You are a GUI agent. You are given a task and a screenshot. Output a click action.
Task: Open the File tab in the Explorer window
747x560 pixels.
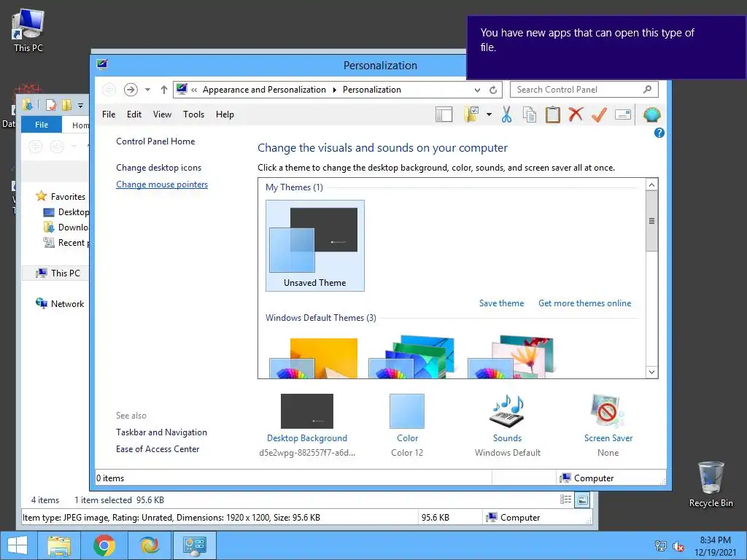click(x=42, y=125)
